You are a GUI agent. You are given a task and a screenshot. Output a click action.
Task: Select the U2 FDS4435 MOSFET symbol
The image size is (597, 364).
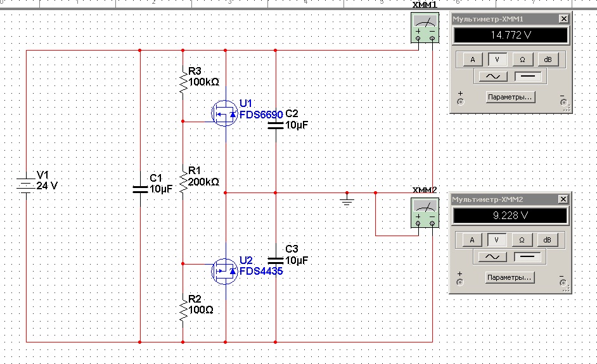(224, 271)
